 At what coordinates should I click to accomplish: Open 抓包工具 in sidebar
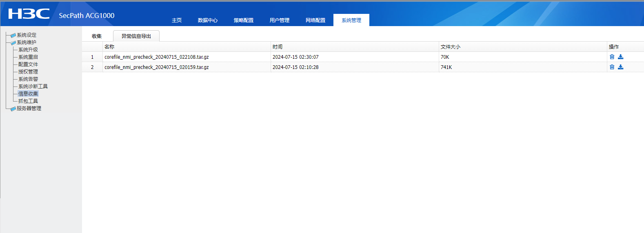point(28,101)
